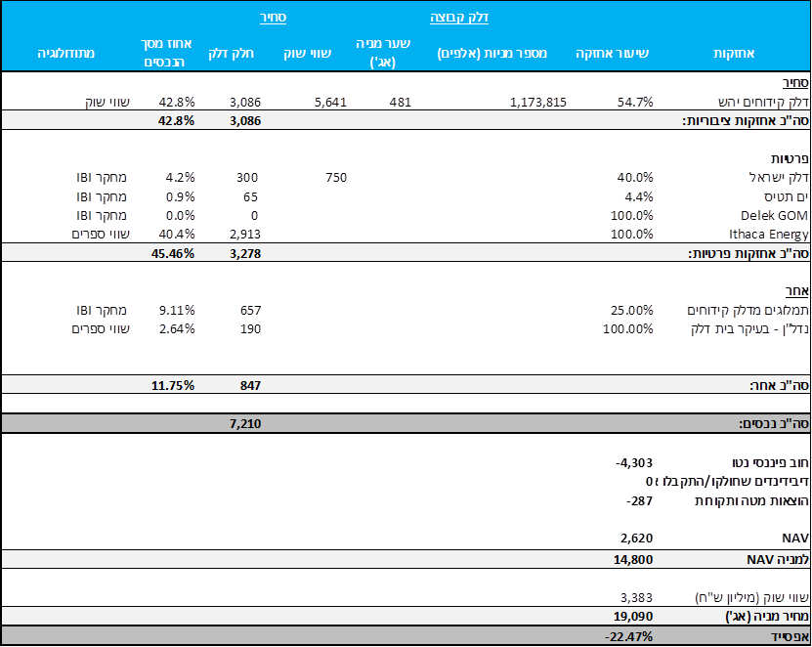Select the 'מתודולוגיה' column header
The image size is (812, 647).
click(x=65, y=54)
